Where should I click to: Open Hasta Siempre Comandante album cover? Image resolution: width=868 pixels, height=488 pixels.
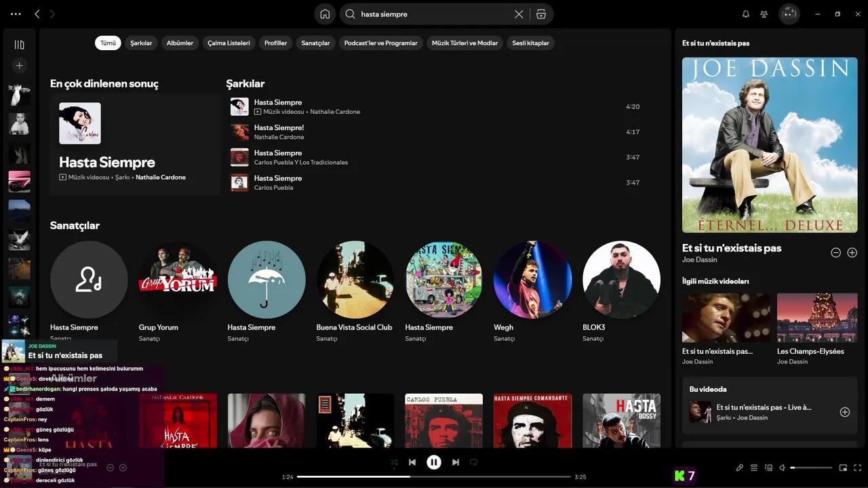click(532, 420)
